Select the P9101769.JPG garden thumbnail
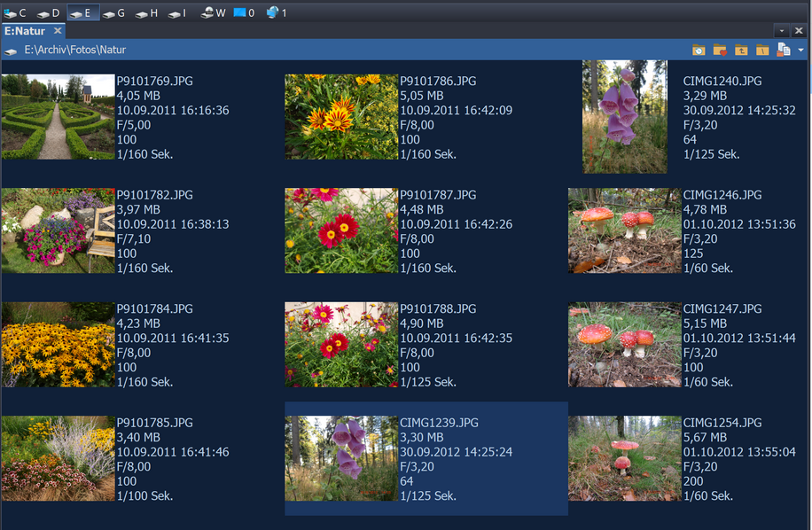Viewport: 812px width, 530px height. point(58,116)
